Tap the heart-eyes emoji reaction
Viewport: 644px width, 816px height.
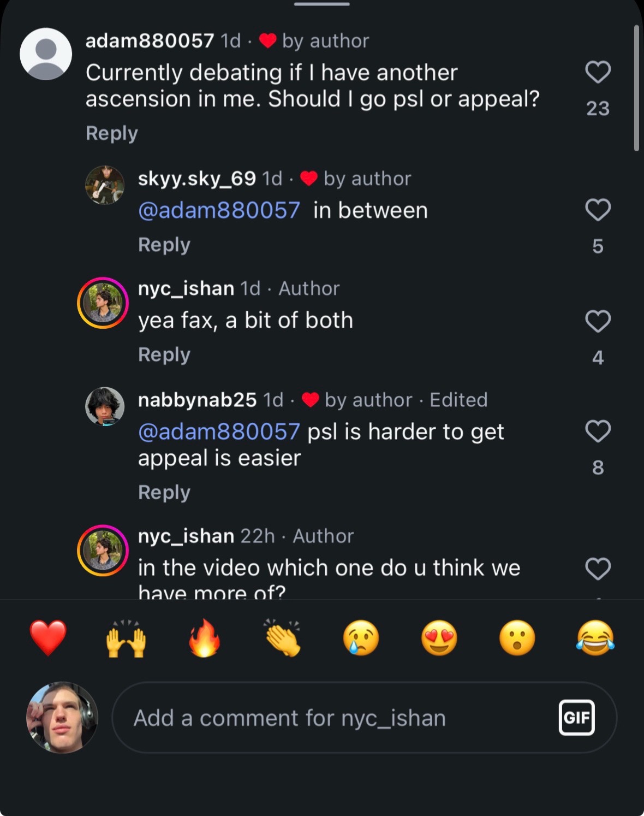tap(439, 637)
